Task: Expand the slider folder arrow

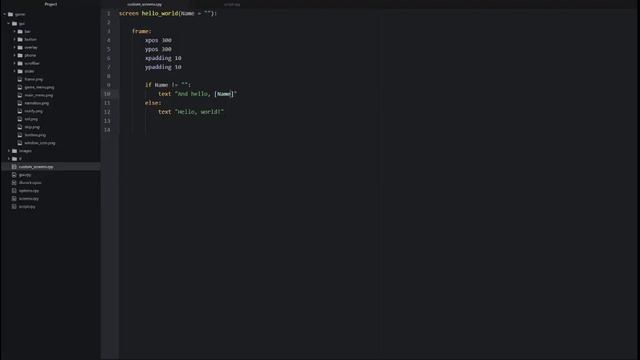Action: pyautogui.click(x=14, y=71)
